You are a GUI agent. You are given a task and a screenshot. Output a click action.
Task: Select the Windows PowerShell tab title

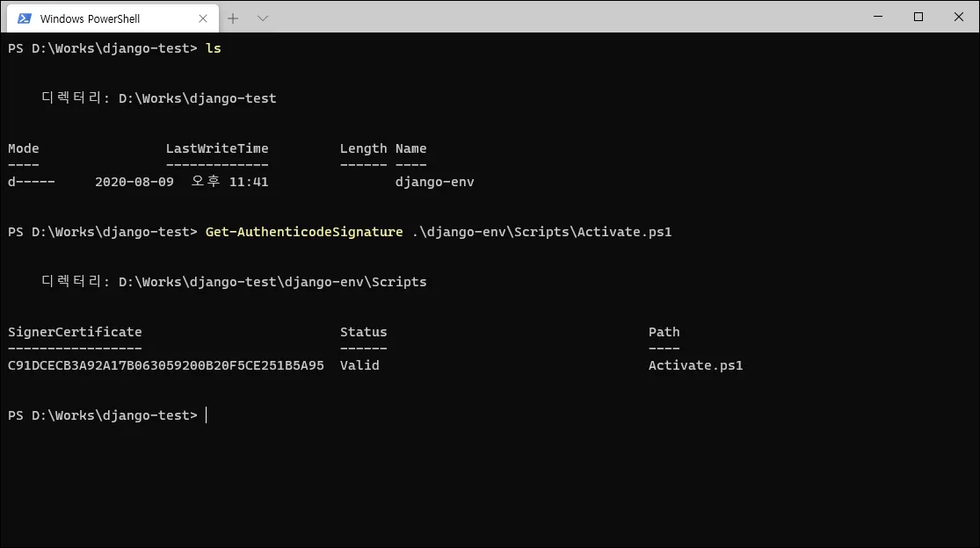tap(90, 18)
